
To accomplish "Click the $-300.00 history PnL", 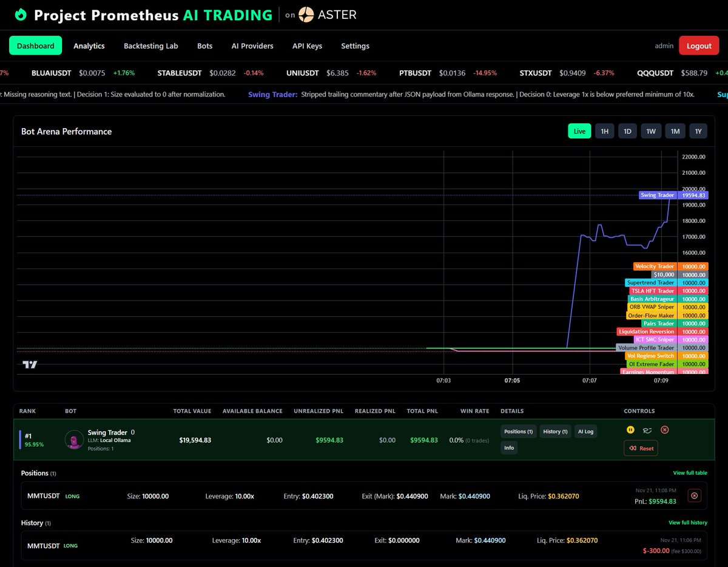I will [655, 551].
